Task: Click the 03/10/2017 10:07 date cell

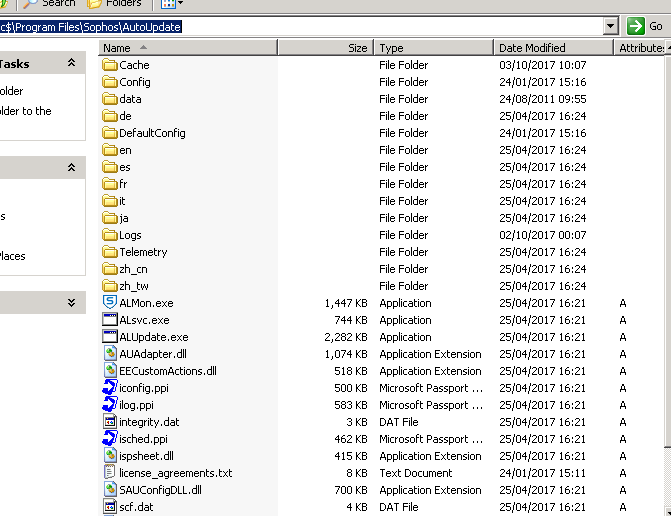Action: pyautogui.click(x=543, y=65)
